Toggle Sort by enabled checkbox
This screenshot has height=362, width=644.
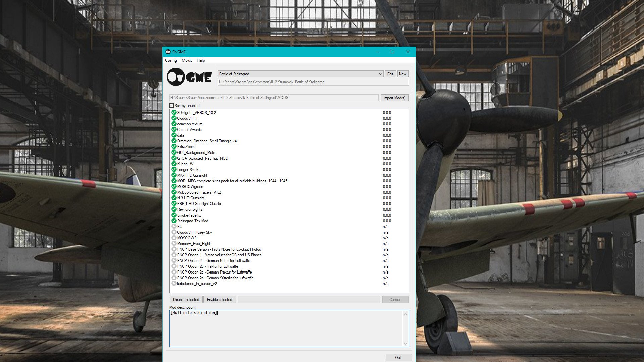[172, 105]
